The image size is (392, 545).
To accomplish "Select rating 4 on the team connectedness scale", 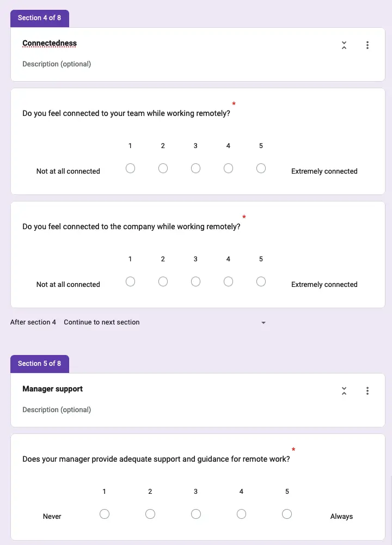I will point(228,168).
